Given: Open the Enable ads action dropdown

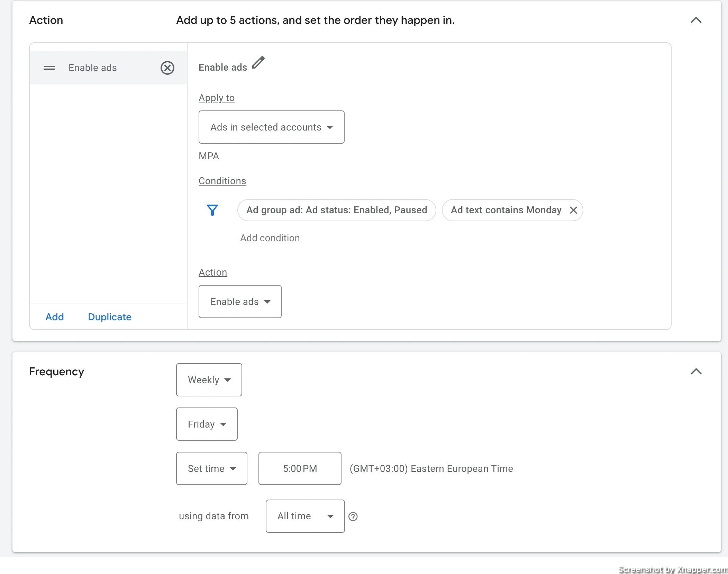Looking at the screenshot, I should [240, 302].
